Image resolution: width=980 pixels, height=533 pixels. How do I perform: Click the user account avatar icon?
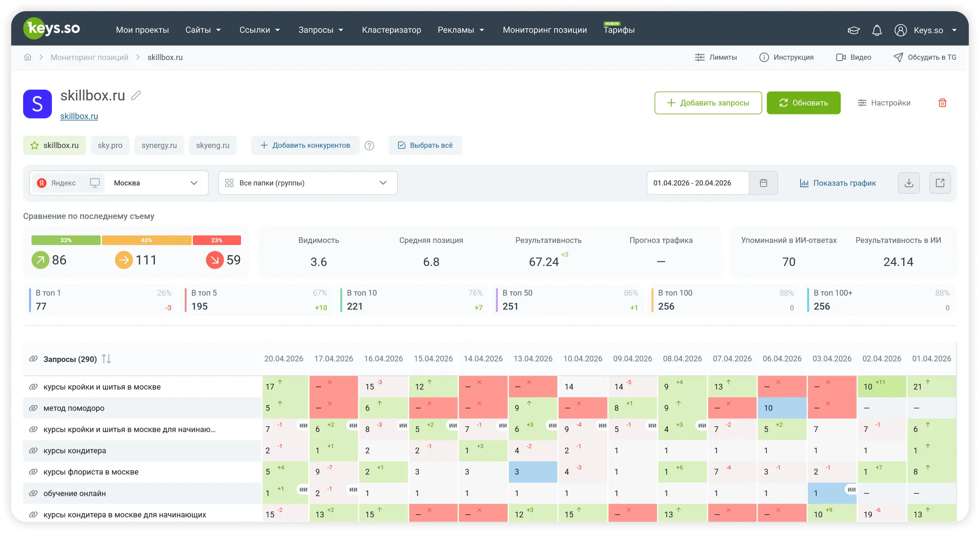point(900,30)
